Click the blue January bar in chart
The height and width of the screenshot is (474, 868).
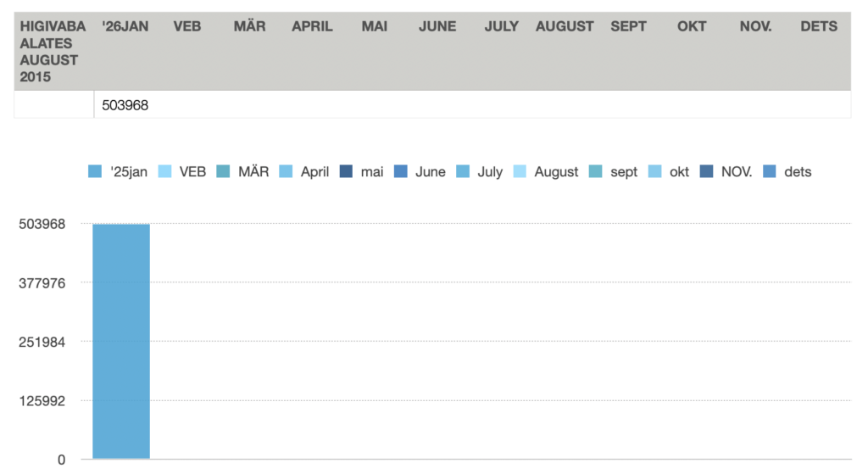pyautogui.click(x=121, y=341)
